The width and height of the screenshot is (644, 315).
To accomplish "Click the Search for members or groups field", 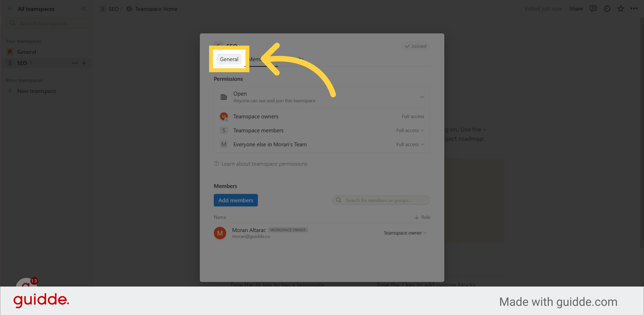I will coord(380,200).
